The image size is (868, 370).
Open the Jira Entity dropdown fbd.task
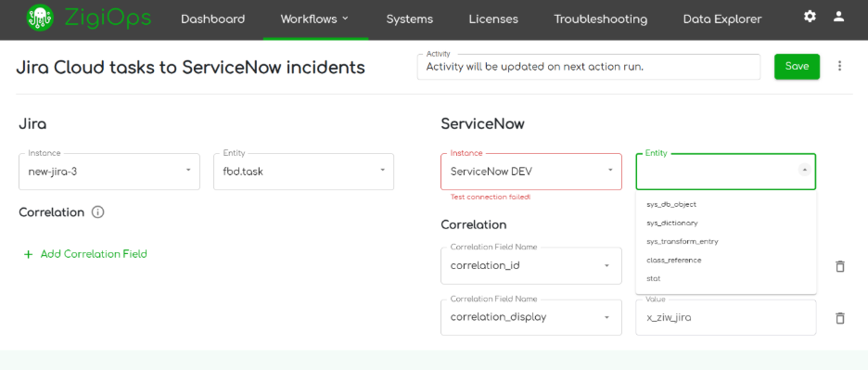click(304, 172)
